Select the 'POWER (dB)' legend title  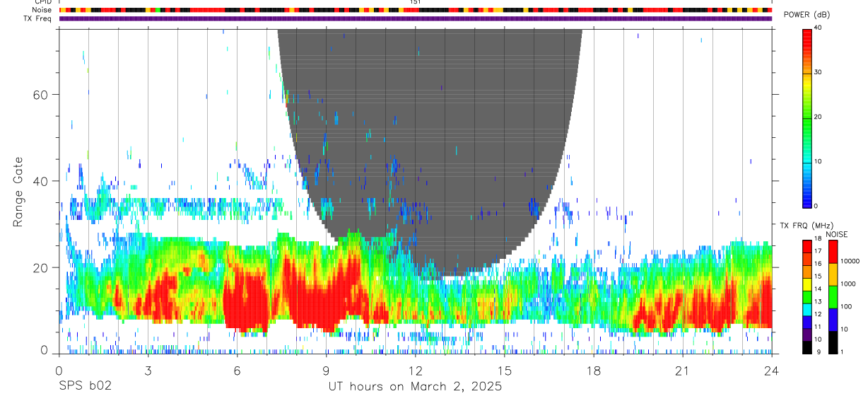(807, 15)
